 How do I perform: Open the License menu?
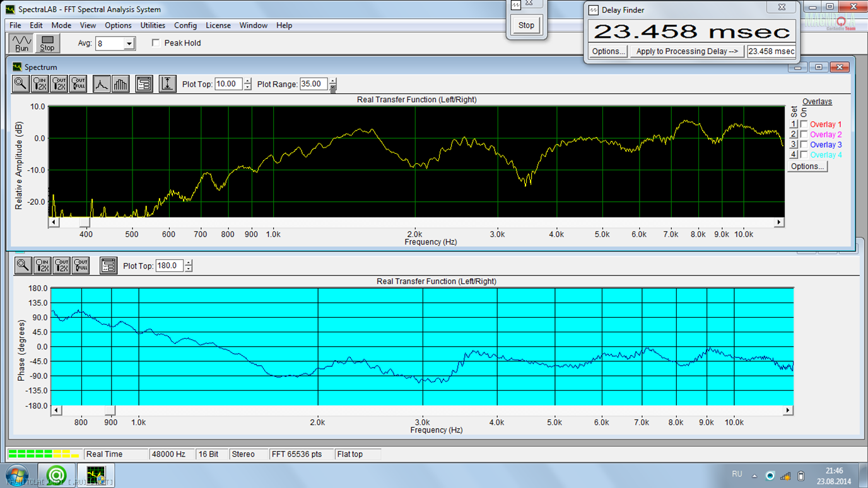[218, 25]
